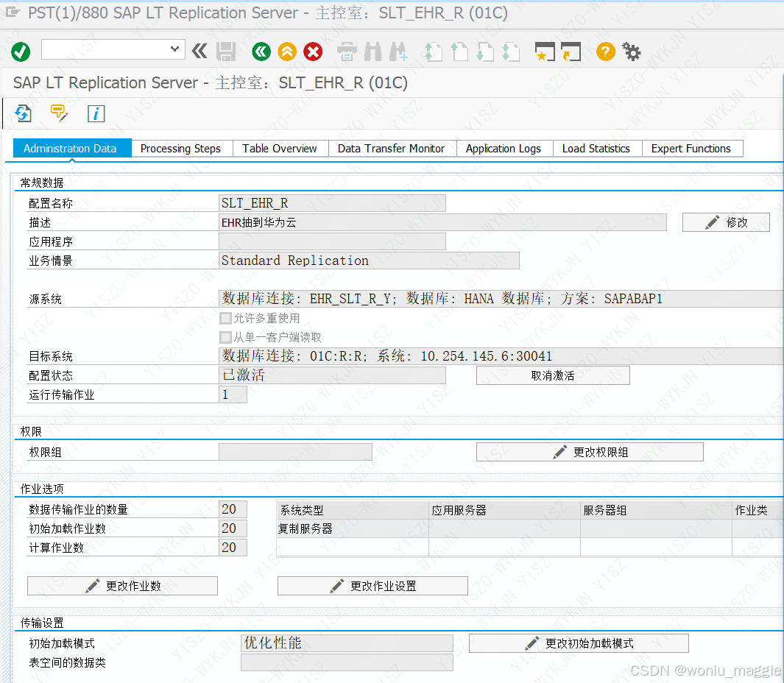The height and width of the screenshot is (683, 784).
Task: Click the red Cancel icon in toolbar
Action: (x=312, y=52)
